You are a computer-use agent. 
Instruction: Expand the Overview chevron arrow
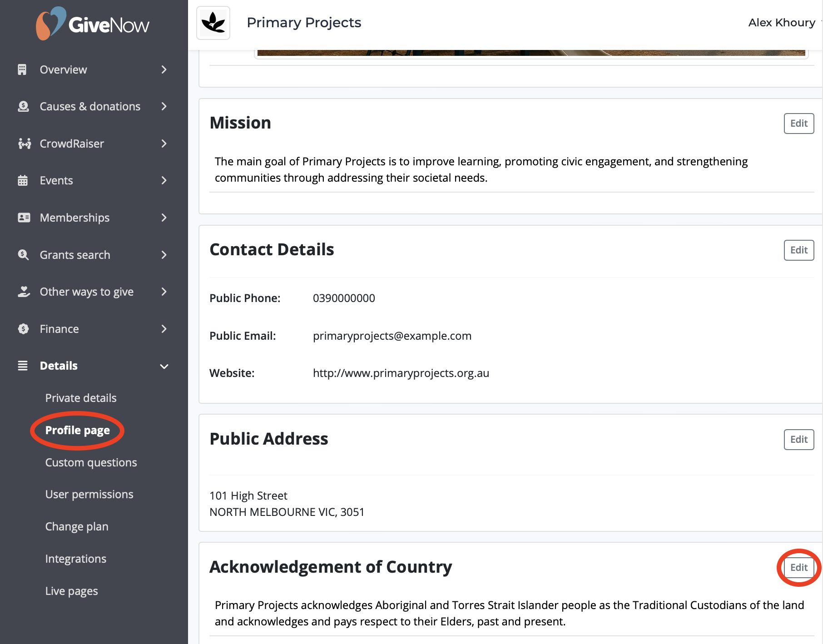pyautogui.click(x=164, y=69)
